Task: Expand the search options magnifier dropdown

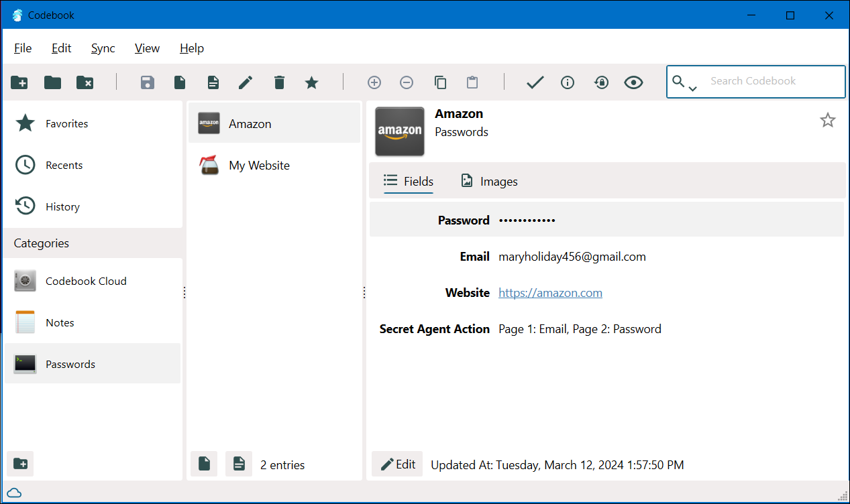Action: (x=685, y=83)
